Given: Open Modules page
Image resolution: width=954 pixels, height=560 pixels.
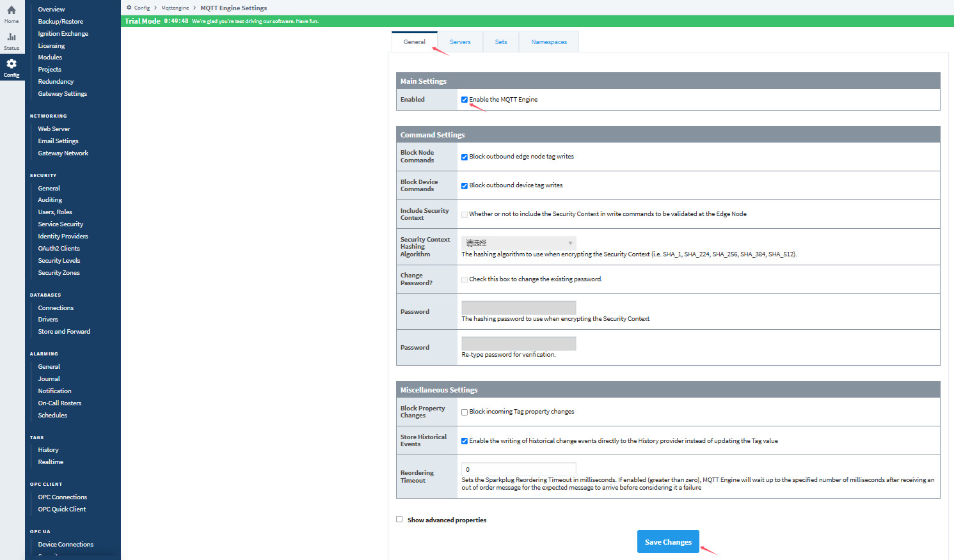Looking at the screenshot, I should point(50,58).
